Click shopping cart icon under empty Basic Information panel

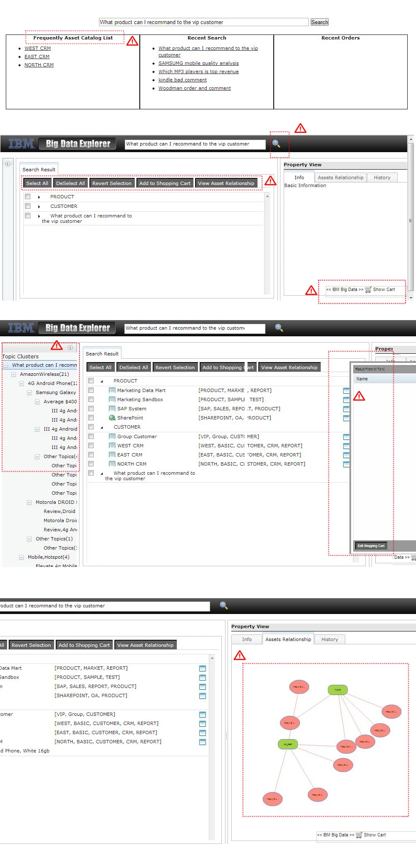point(368,290)
